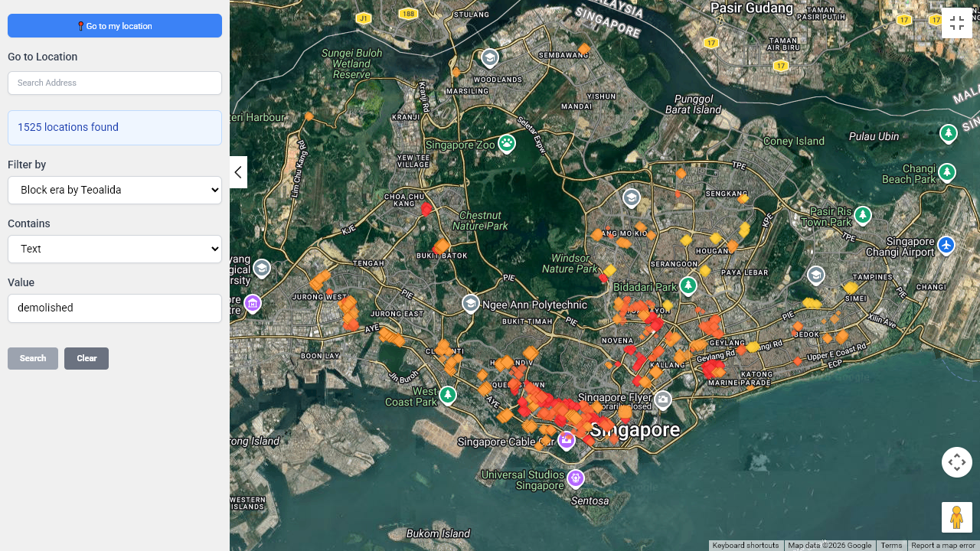
Task: Open the map Terms link
Action: 891,546
